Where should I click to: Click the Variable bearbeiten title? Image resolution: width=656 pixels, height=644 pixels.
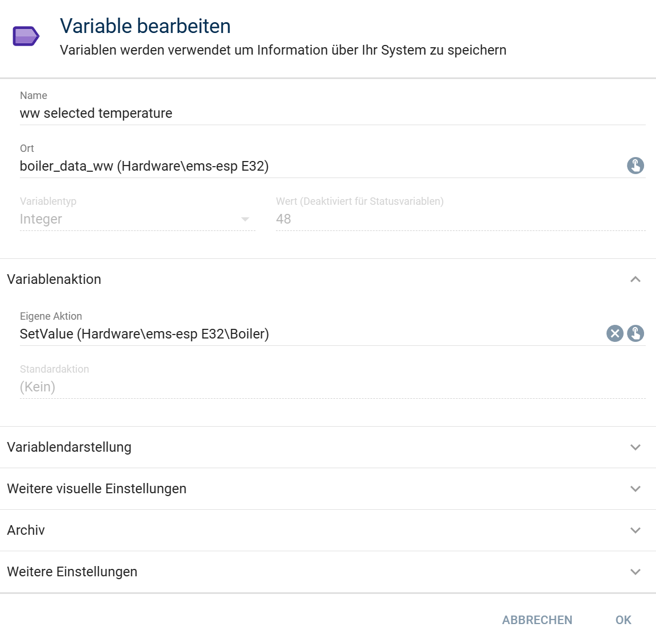coord(145,26)
